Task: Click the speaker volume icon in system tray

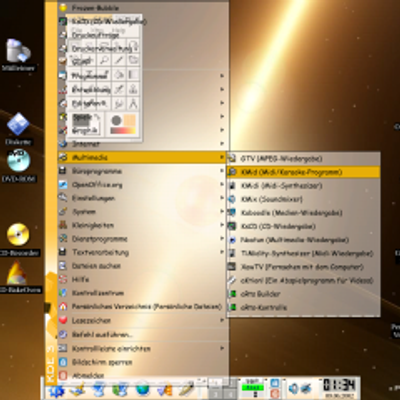Action: click(x=293, y=389)
